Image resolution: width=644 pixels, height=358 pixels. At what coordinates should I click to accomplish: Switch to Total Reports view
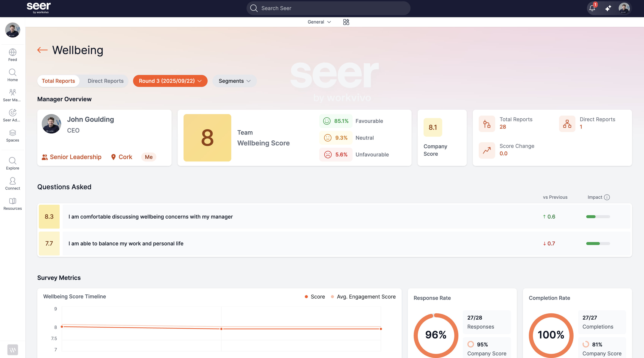point(58,81)
